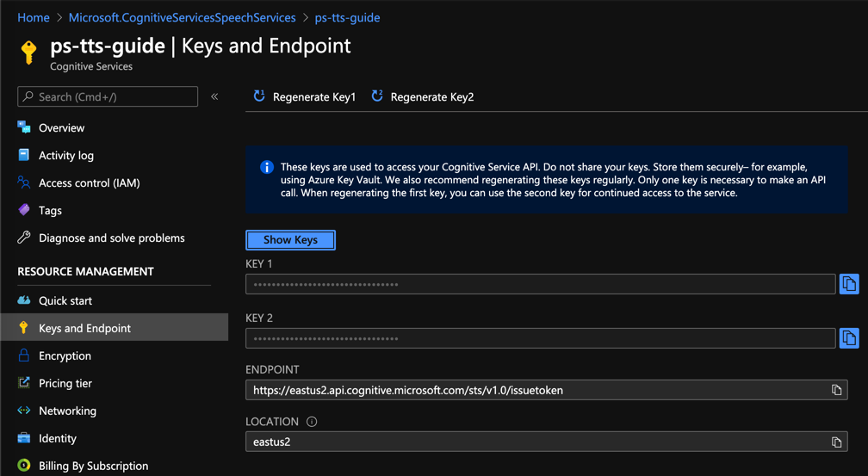
Task: Open the Activity log page
Action: (65, 156)
